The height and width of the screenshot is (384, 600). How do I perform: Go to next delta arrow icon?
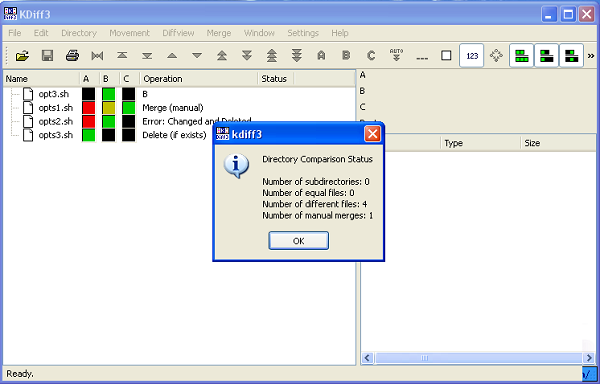pyautogui.click(x=197, y=56)
